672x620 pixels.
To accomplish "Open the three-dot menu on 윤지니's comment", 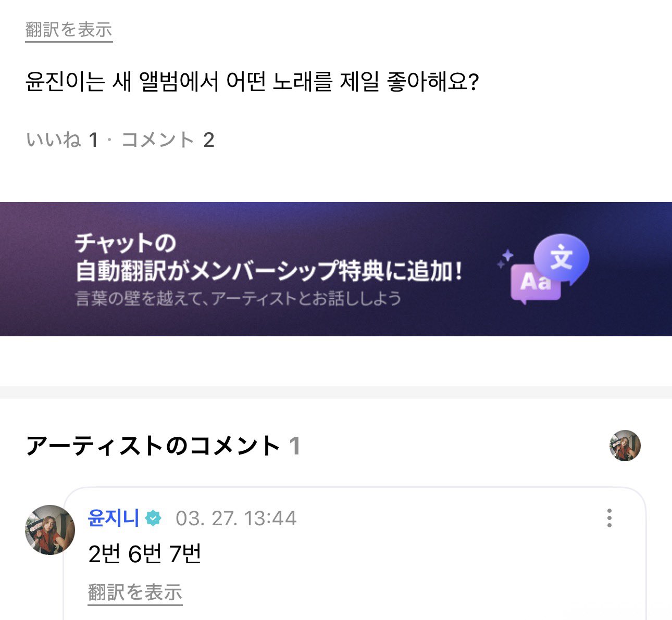I will [609, 518].
